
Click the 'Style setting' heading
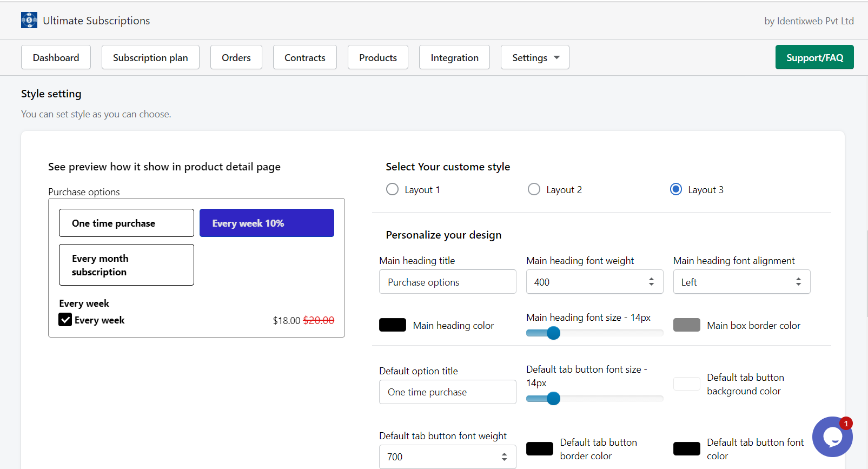point(51,94)
